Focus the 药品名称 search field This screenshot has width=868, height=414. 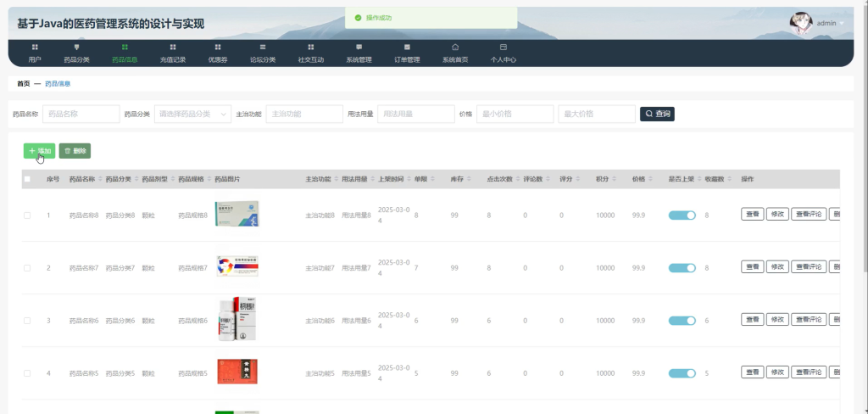pyautogui.click(x=81, y=114)
